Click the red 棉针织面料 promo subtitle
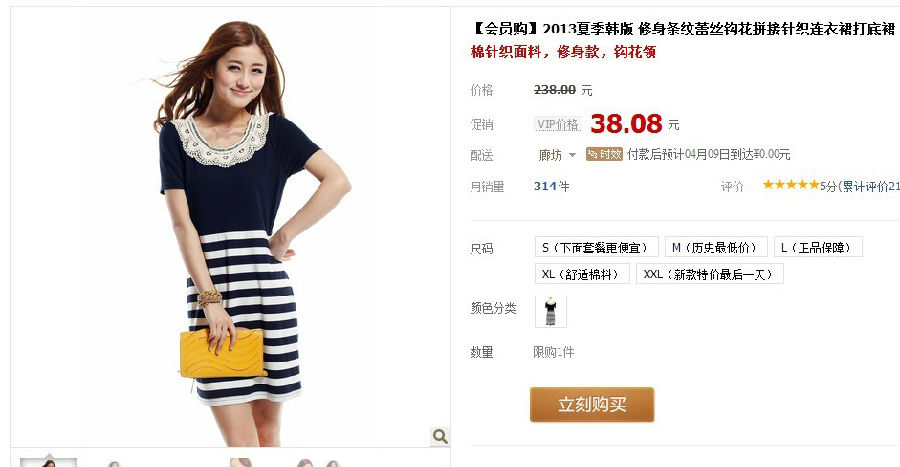Screen dimensions: 900x467 coord(563,52)
